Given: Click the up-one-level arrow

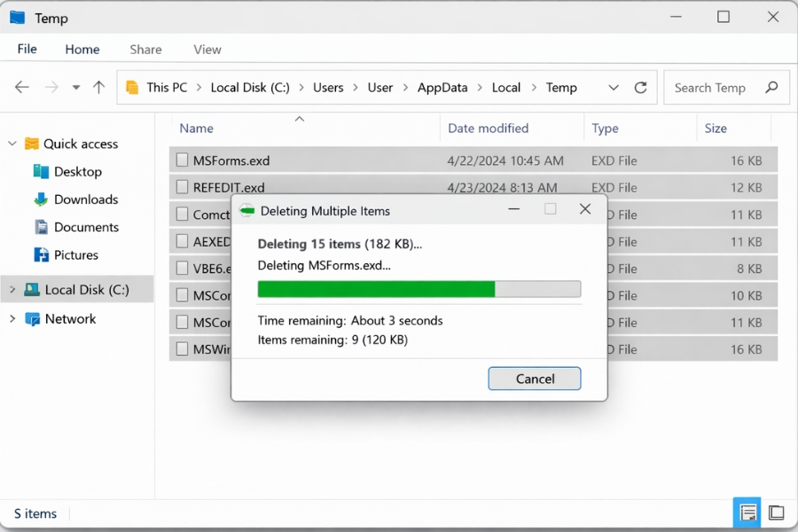Looking at the screenshot, I should coord(98,87).
